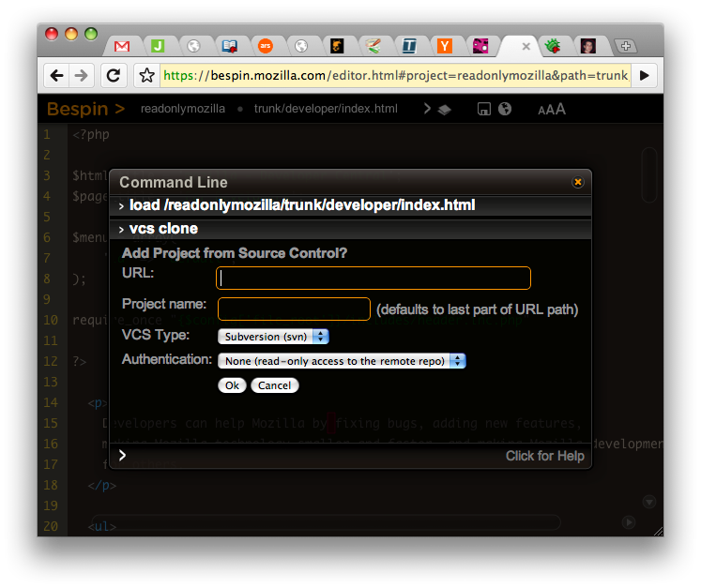Close the Command Line dialog

(x=578, y=182)
